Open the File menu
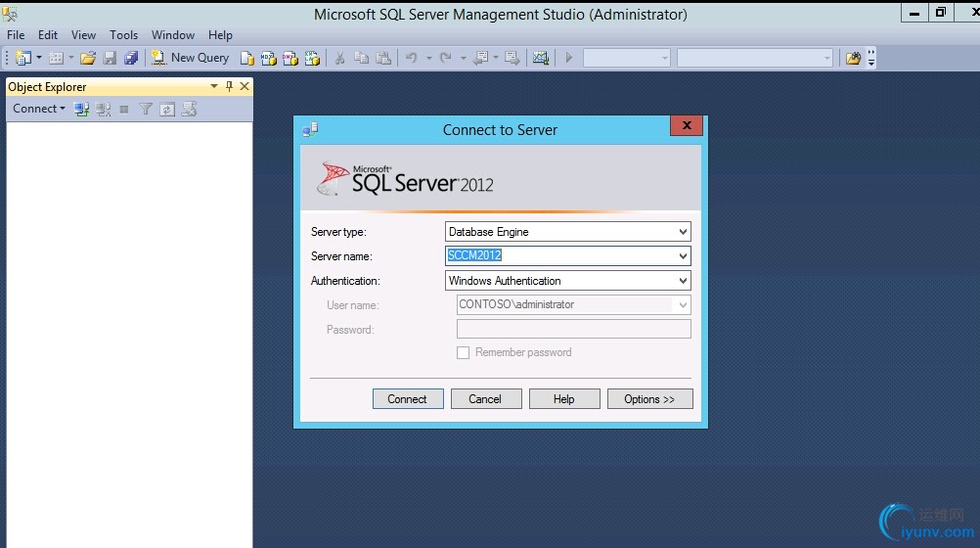Image resolution: width=980 pixels, height=548 pixels. 16,35
